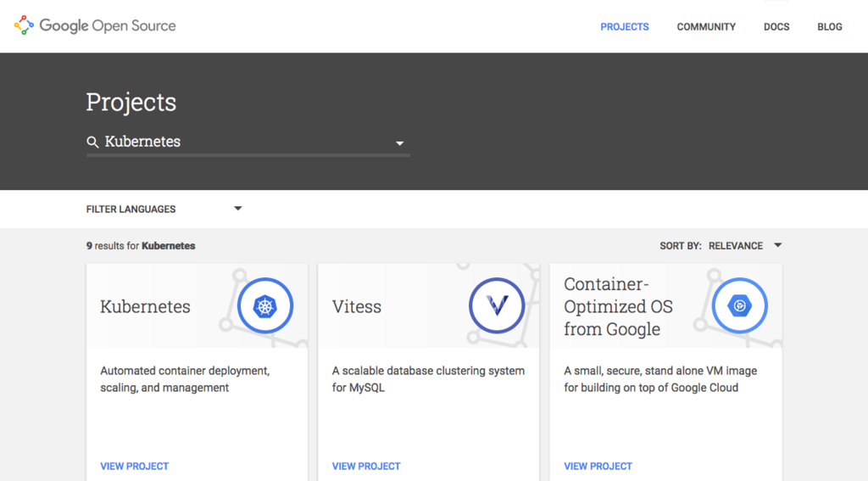Open the Community nav item
Screen dimensions: 868x481
click(706, 26)
